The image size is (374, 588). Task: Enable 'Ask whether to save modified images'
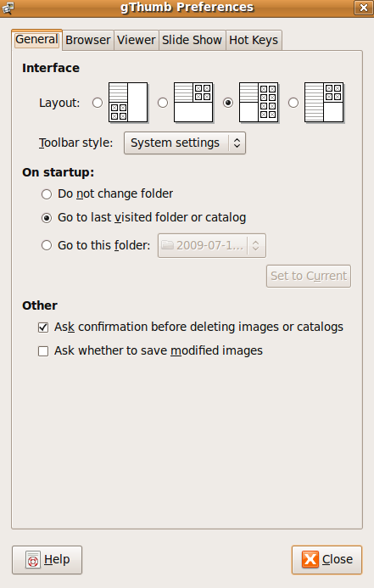[43, 351]
